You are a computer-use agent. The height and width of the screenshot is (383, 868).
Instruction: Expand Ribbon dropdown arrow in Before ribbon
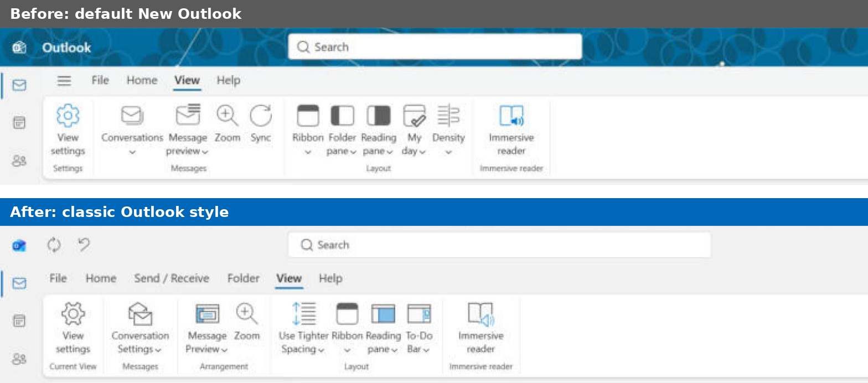click(308, 152)
